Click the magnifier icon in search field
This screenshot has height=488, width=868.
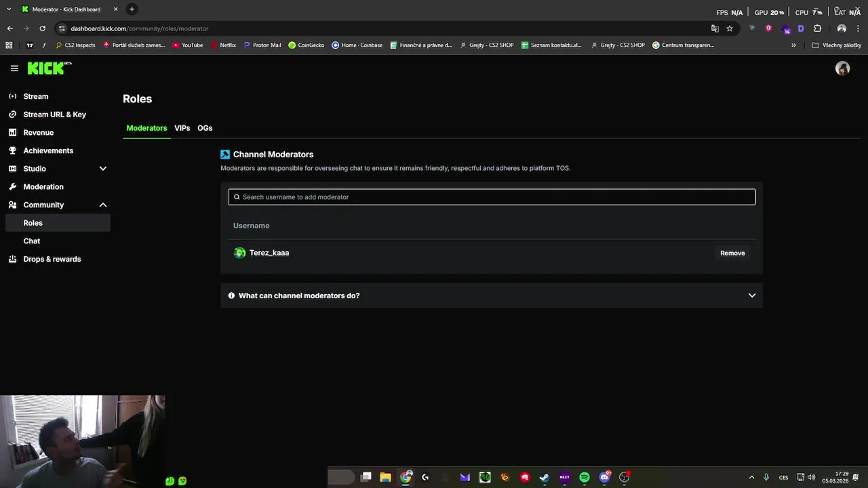point(237,197)
